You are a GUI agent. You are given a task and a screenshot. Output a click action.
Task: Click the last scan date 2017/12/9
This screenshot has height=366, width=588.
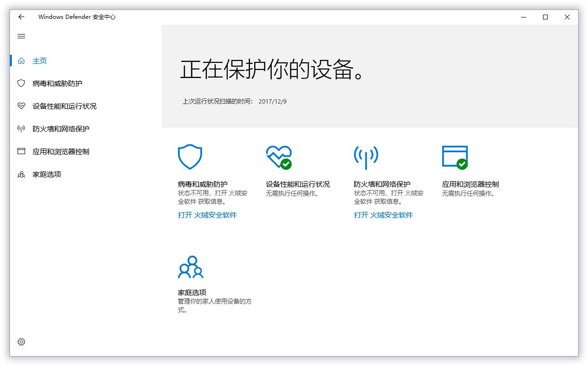pyautogui.click(x=273, y=102)
